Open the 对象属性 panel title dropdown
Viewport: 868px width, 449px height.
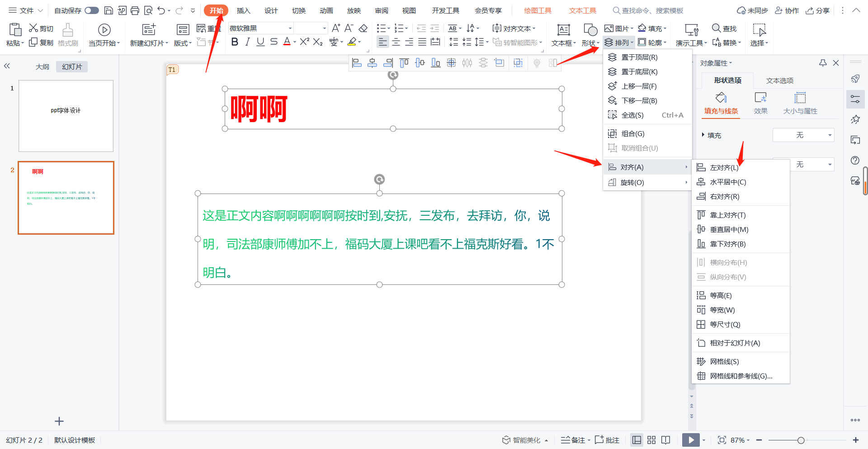pos(716,63)
